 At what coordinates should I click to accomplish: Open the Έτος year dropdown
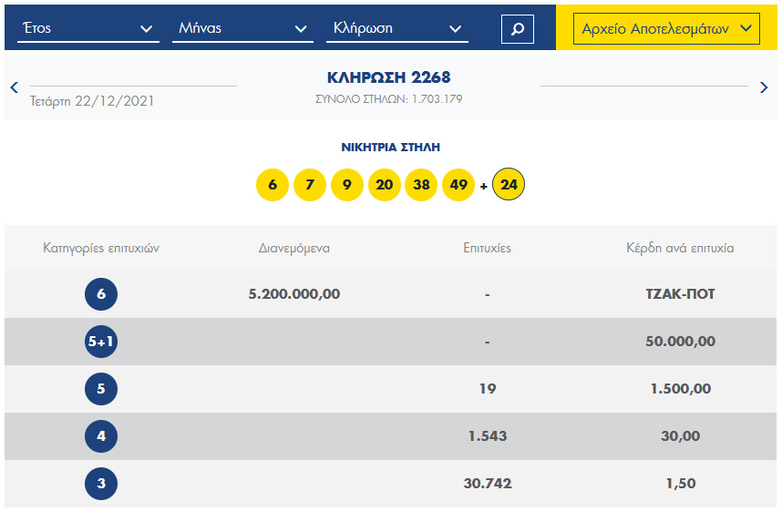(x=87, y=28)
